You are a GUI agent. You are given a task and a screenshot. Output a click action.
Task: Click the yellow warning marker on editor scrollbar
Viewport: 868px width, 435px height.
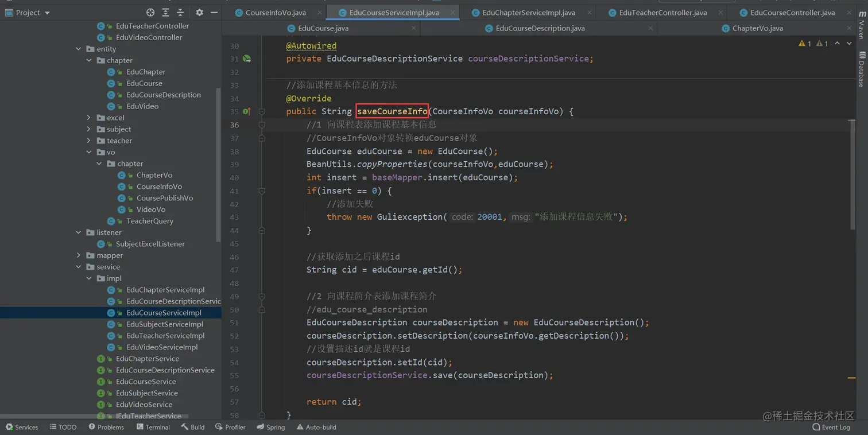coord(851,378)
